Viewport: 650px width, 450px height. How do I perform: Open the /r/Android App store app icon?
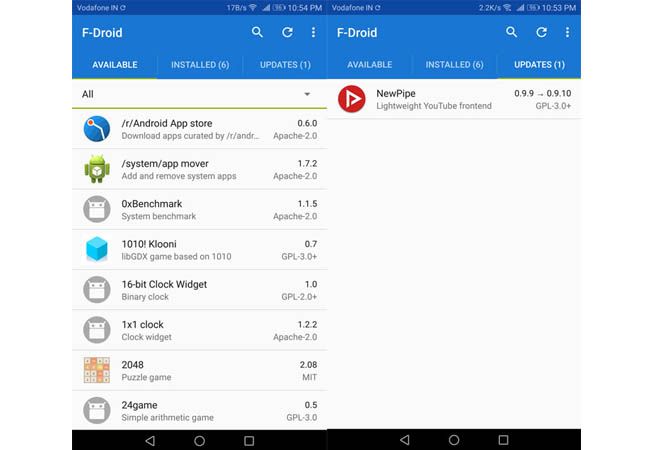point(97,129)
